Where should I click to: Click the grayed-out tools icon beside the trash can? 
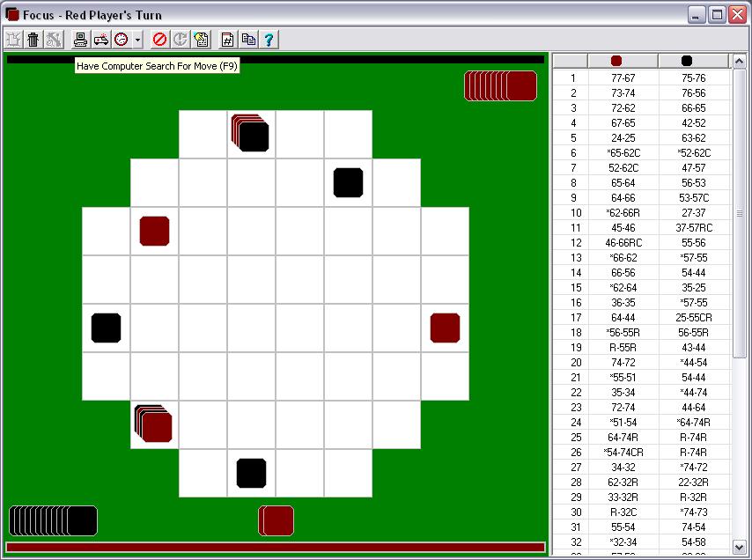(x=53, y=40)
